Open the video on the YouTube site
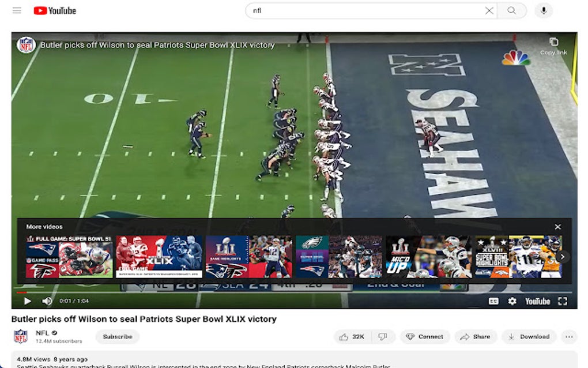Viewport: 588px width, 368px height. coord(538,301)
